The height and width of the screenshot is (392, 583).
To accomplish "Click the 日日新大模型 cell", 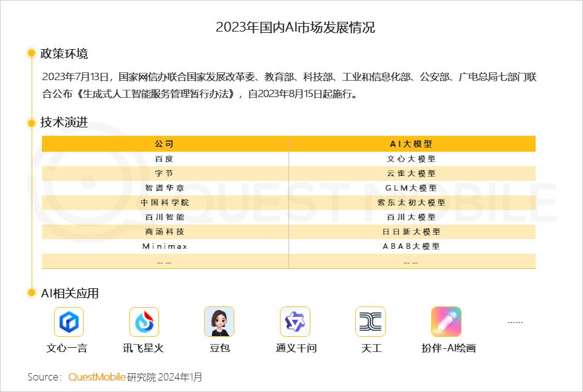I will (412, 232).
